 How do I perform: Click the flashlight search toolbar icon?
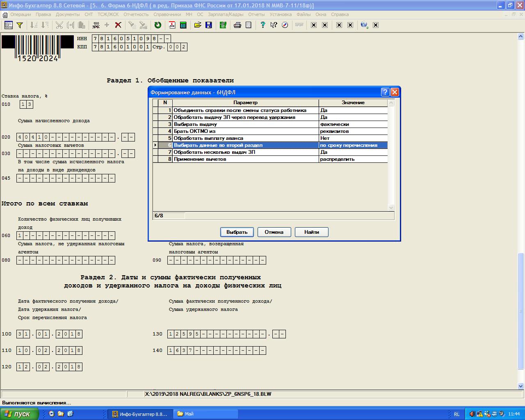[132, 25]
